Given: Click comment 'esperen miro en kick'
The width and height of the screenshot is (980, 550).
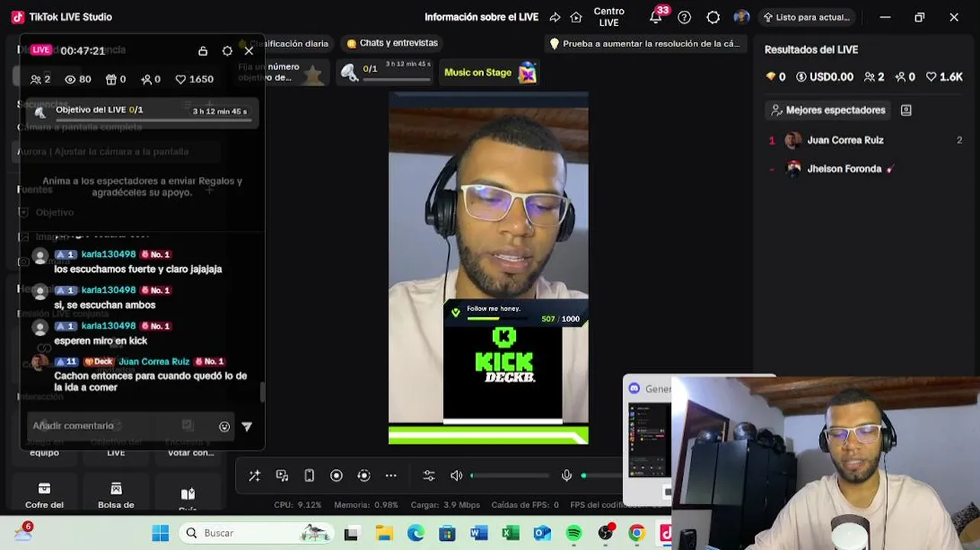Looking at the screenshot, I should [101, 341].
